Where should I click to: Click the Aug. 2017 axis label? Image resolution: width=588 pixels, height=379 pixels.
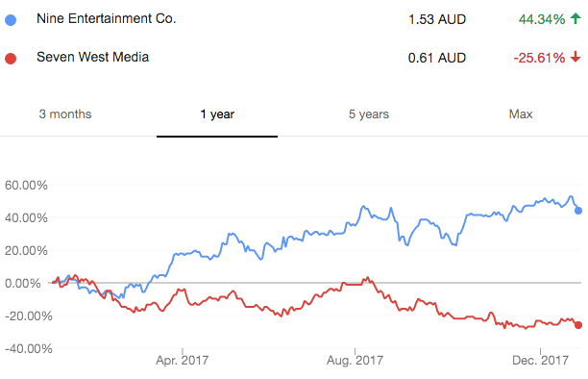tap(355, 361)
